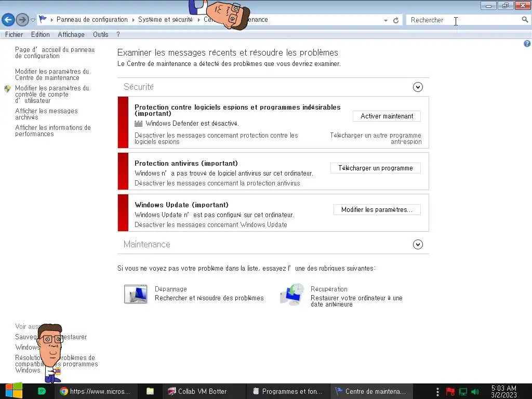Open the help question mark icon
532x399 pixels.
coord(527,44)
